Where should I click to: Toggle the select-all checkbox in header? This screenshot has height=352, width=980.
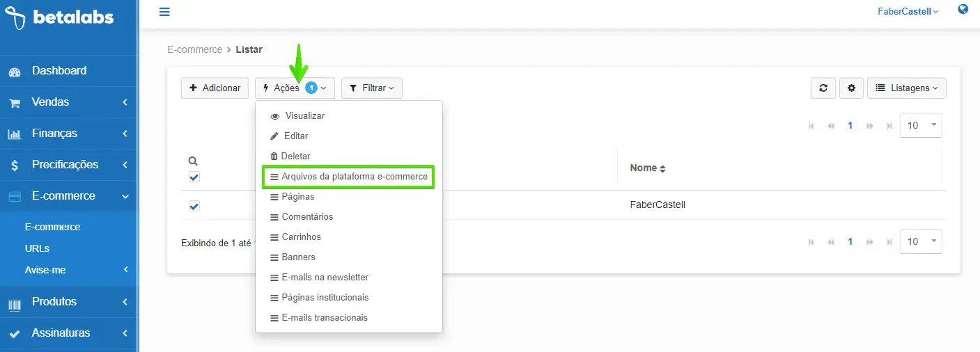point(194,177)
